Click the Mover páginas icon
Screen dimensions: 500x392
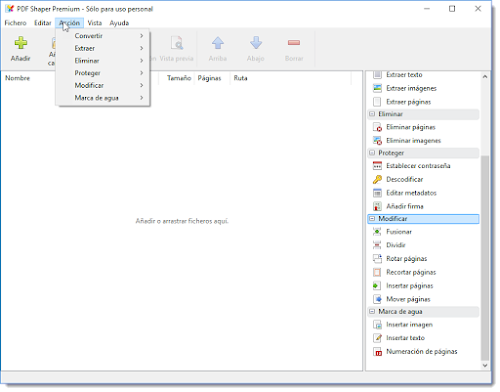(377, 299)
